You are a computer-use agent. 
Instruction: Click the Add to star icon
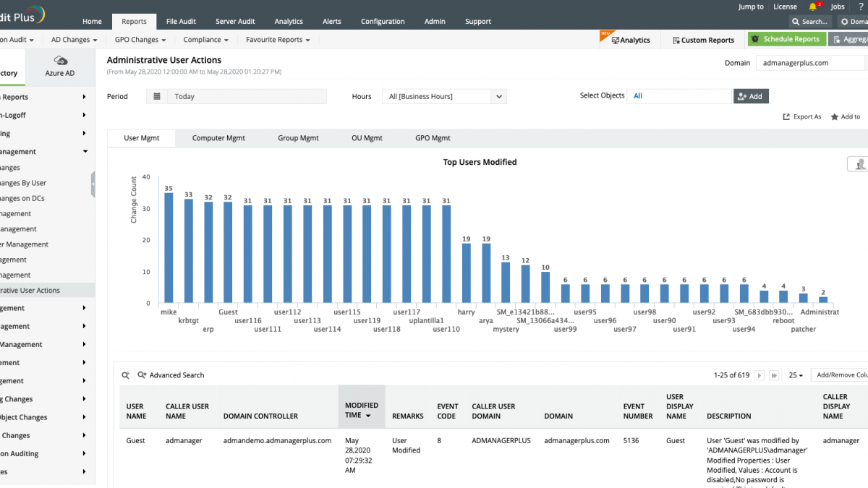point(835,116)
